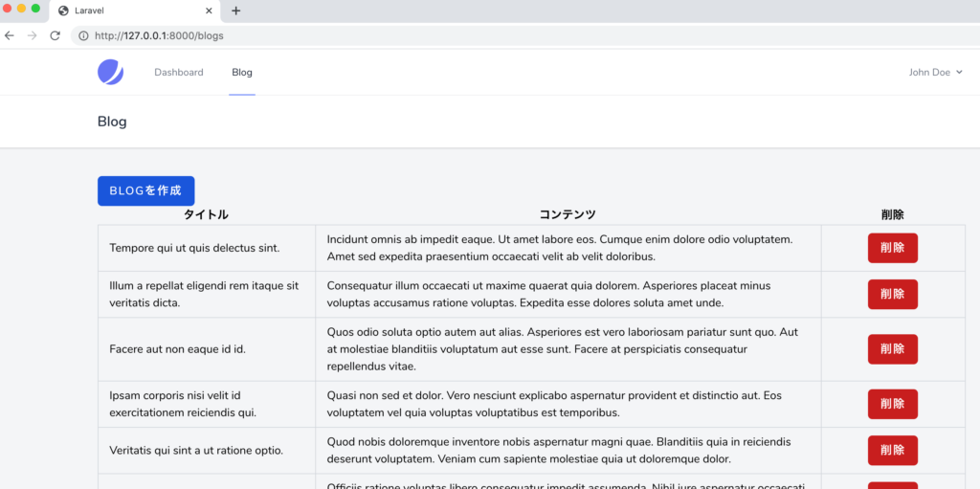The image size is (980, 489).
Task: Click the Blog page heading
Action: coord(112,122)
